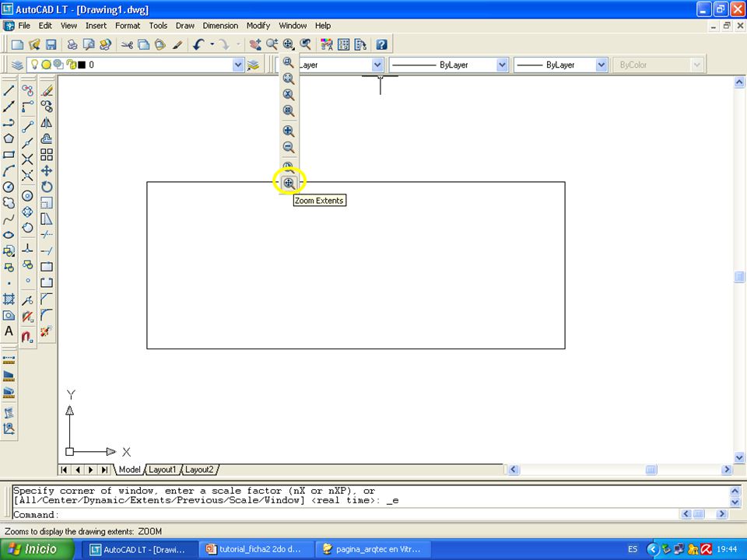Select the Fillet tool
Screen dimensions: 747x560
[47, 315]
